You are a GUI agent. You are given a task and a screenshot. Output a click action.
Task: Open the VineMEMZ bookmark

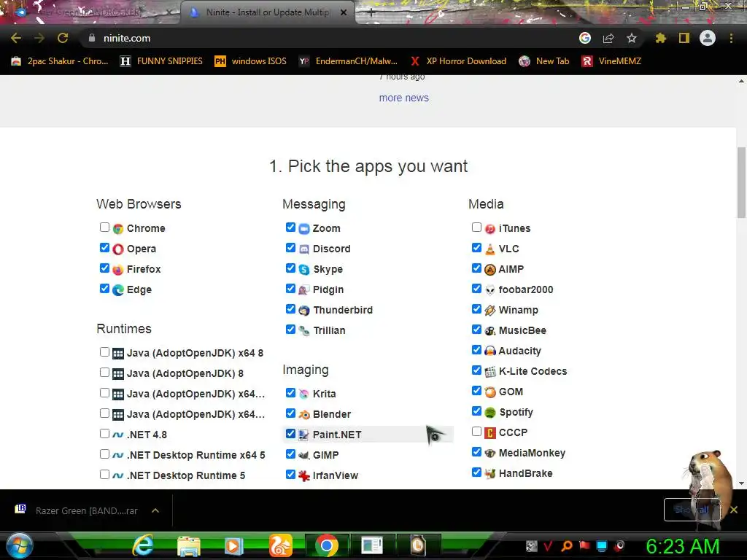(x=611, y=61)
